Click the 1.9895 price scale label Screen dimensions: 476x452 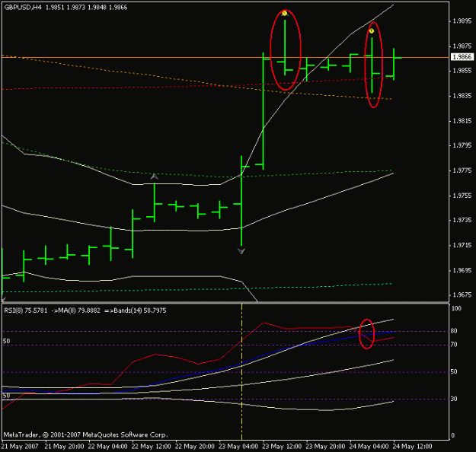(462, 21)
